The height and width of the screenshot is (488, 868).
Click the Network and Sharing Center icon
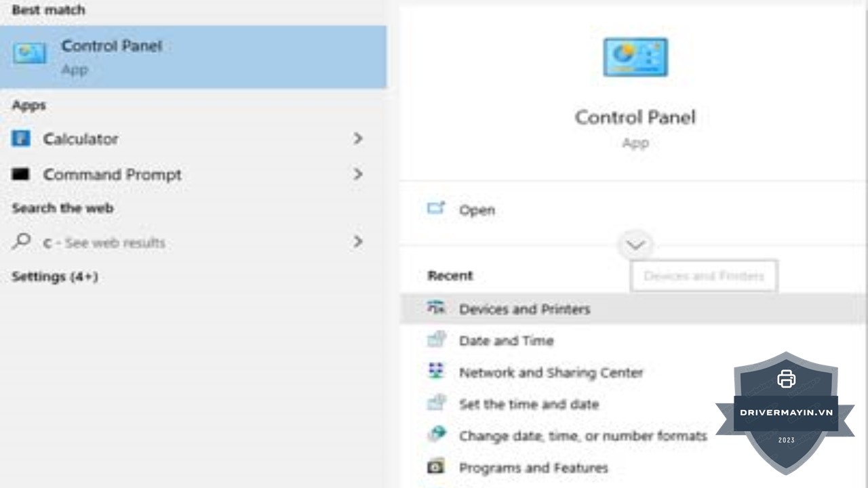pos(436,371)
